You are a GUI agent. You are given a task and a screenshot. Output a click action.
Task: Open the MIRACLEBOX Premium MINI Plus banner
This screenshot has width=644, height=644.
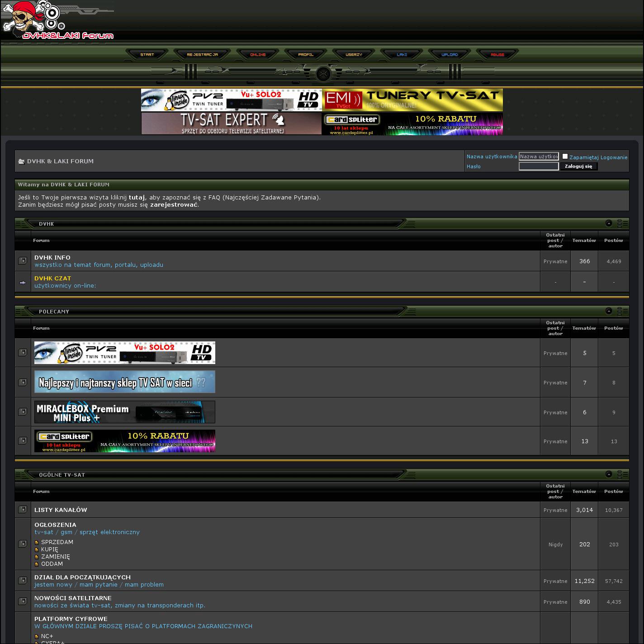tap(125, 412)
